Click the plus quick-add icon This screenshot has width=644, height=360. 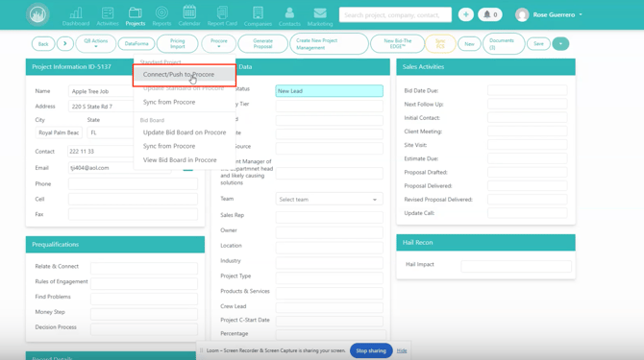coord(466,14)
